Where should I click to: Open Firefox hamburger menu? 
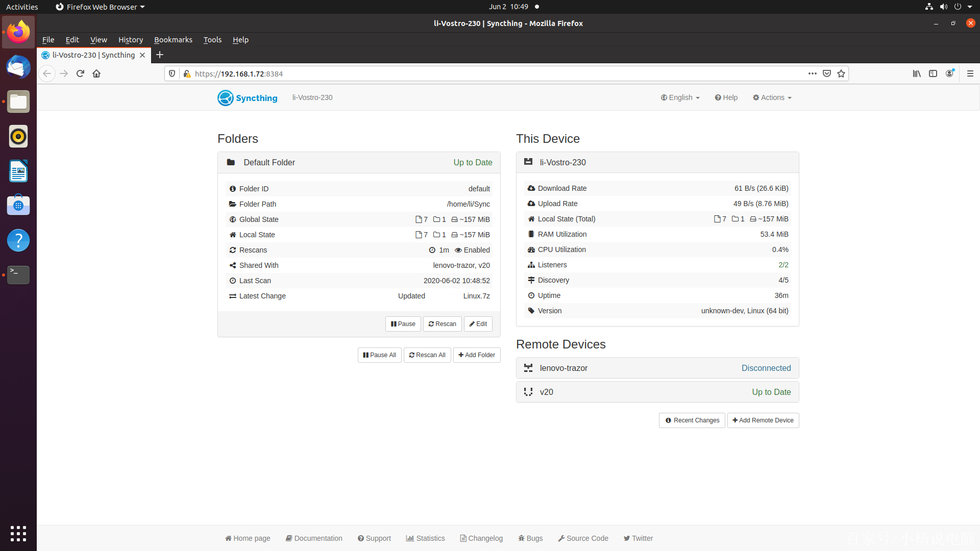pos(970,73)
